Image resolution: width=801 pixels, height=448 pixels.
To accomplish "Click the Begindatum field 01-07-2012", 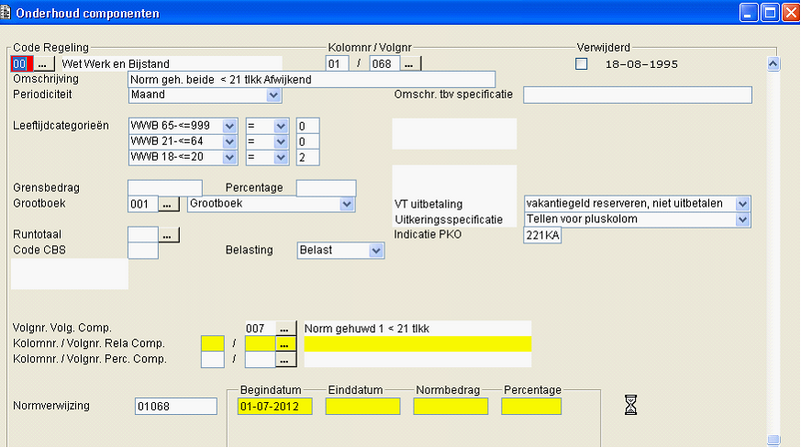I will pyautogui.click(x=275, y=407).
